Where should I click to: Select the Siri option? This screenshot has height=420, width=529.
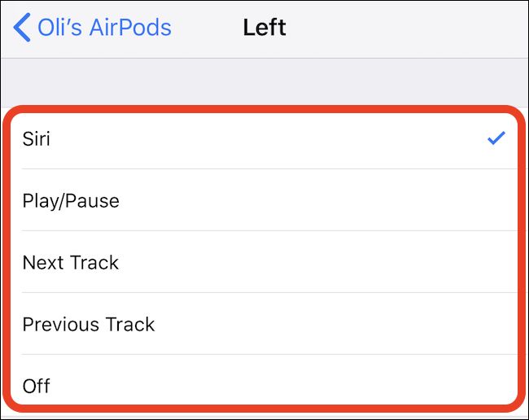244,139
